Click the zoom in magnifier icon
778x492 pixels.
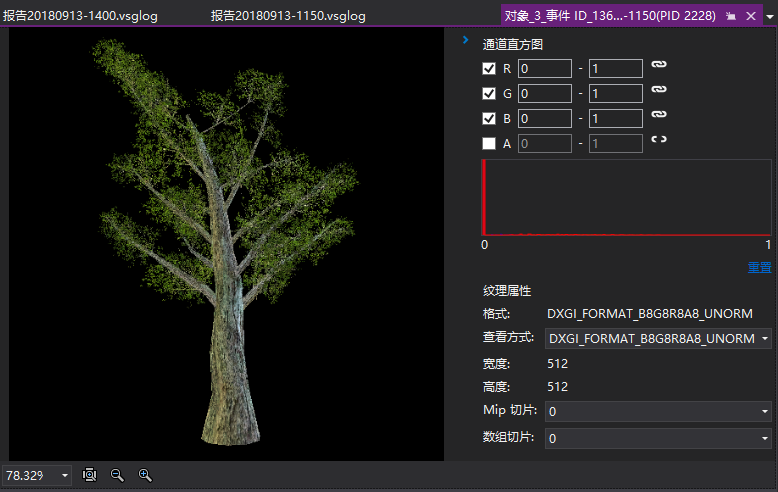point(145,475)
